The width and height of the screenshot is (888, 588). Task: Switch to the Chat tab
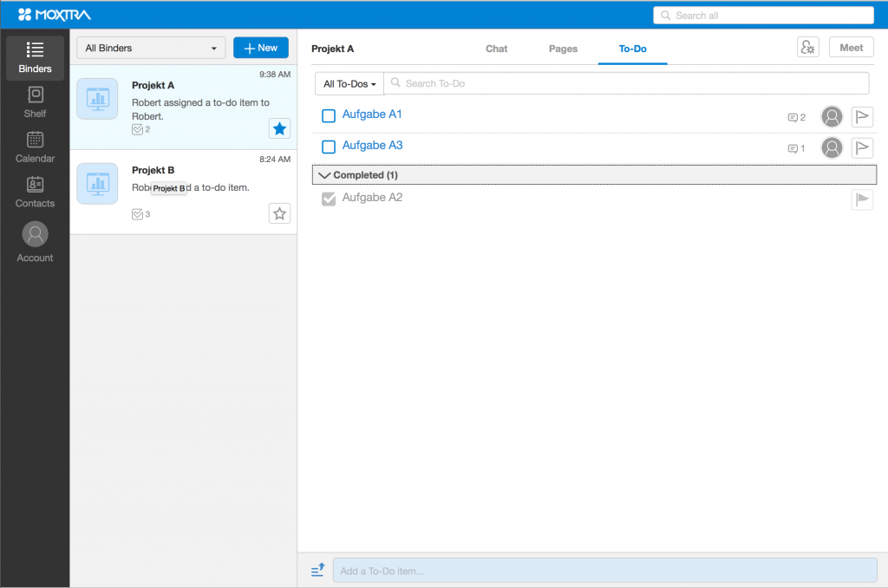(x=496, y=49)
